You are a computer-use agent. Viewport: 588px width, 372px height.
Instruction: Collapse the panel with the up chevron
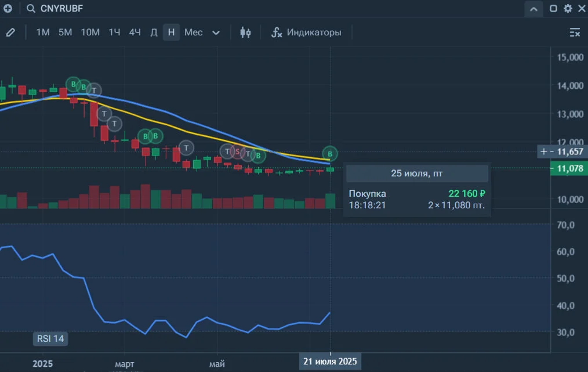point(533,9)
